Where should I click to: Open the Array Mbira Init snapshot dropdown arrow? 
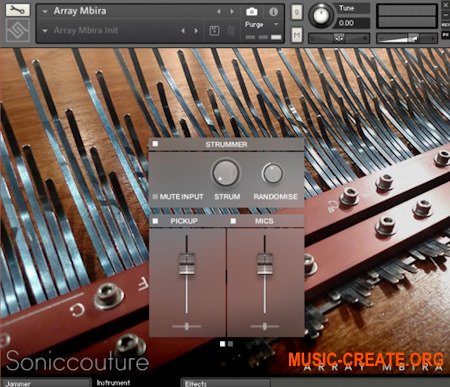45,31
